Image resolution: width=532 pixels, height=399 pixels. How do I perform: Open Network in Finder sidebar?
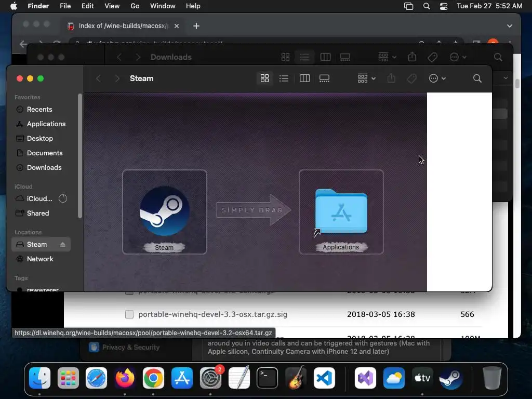tap(40, 259)
